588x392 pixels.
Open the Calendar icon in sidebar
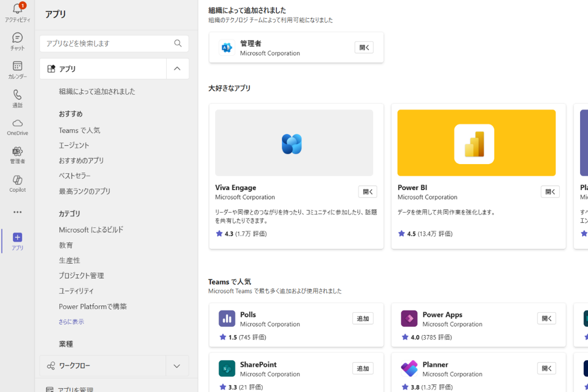point(18,66)
